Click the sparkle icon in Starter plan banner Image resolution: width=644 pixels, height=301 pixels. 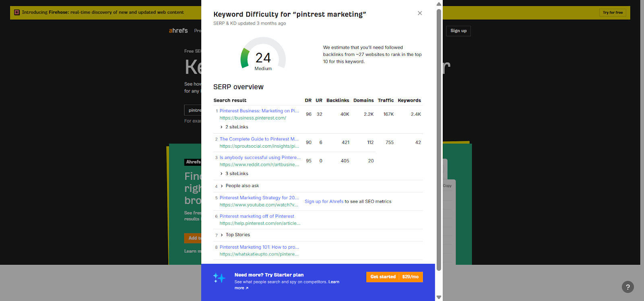pyautogui.click(x=219, y=278)
